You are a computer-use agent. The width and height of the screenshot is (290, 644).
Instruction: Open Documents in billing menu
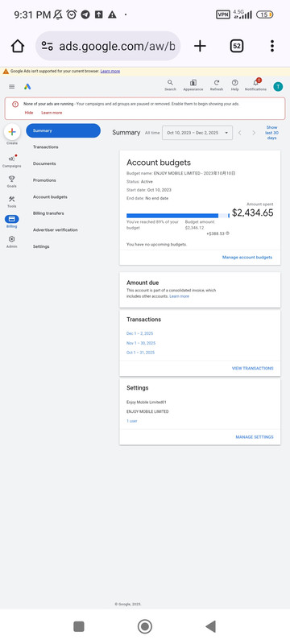(44, 163)
